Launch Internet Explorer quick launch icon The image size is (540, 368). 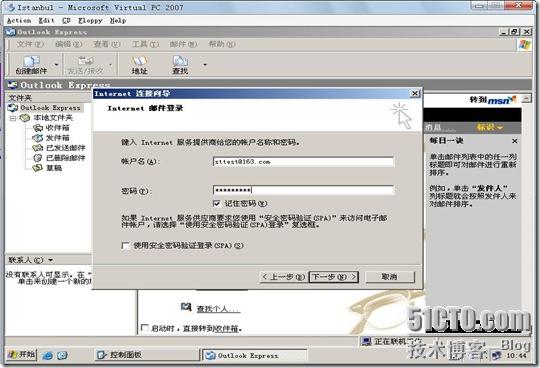[47, 355]
